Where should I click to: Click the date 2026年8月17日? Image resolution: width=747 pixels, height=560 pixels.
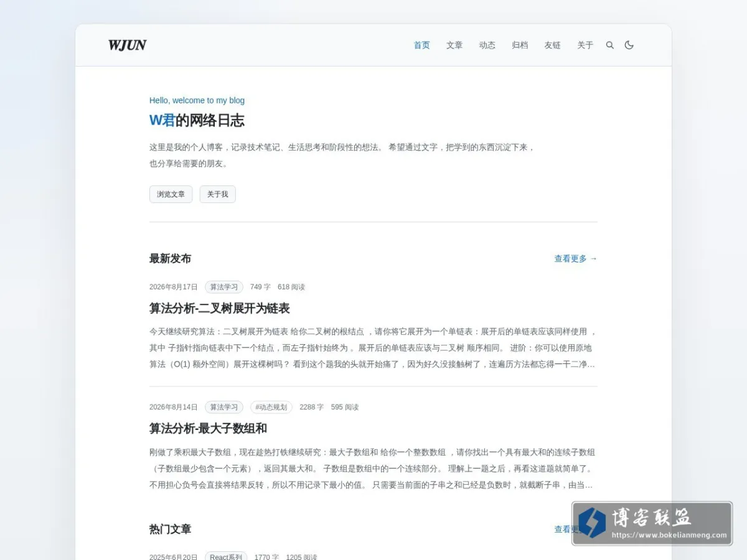pos(174,287)
